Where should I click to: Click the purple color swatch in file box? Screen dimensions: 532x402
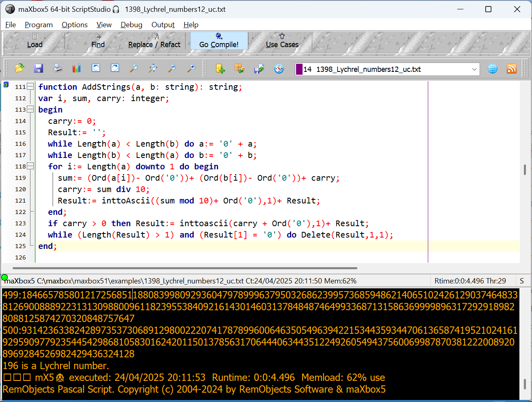pyautogui.click(x=299, y=69)
